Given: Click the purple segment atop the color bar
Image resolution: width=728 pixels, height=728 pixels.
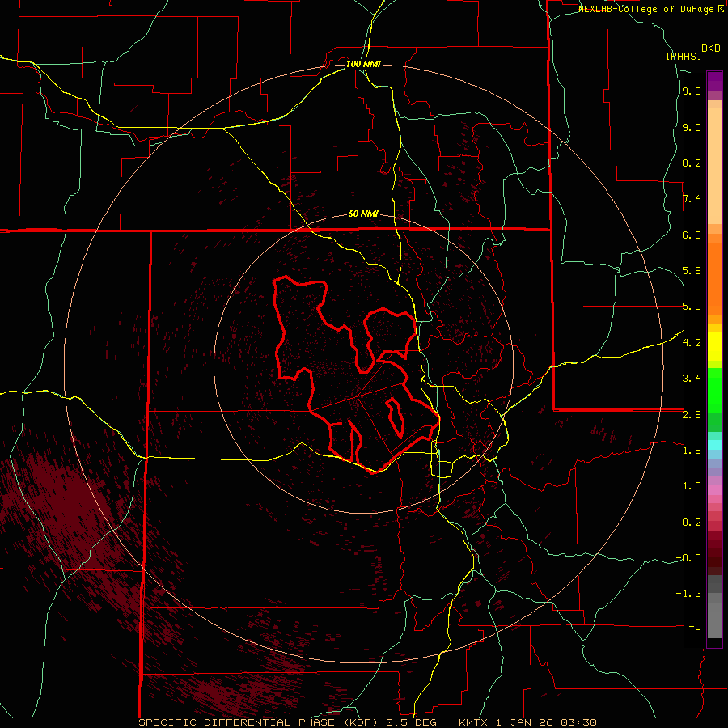Looking at the screenshot, I should point(714,81).
